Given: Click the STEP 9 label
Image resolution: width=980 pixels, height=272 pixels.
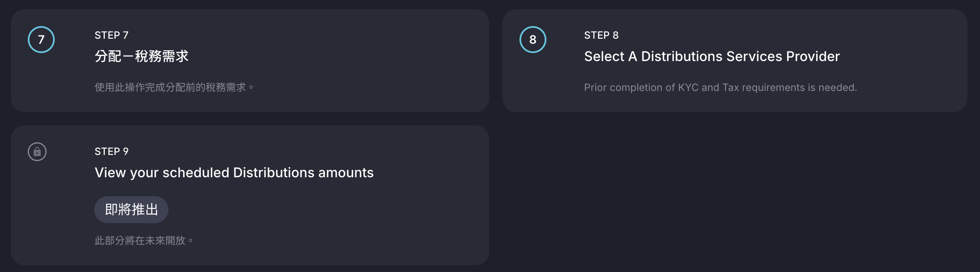Looking at the screenshot, I should click(112, 152).
